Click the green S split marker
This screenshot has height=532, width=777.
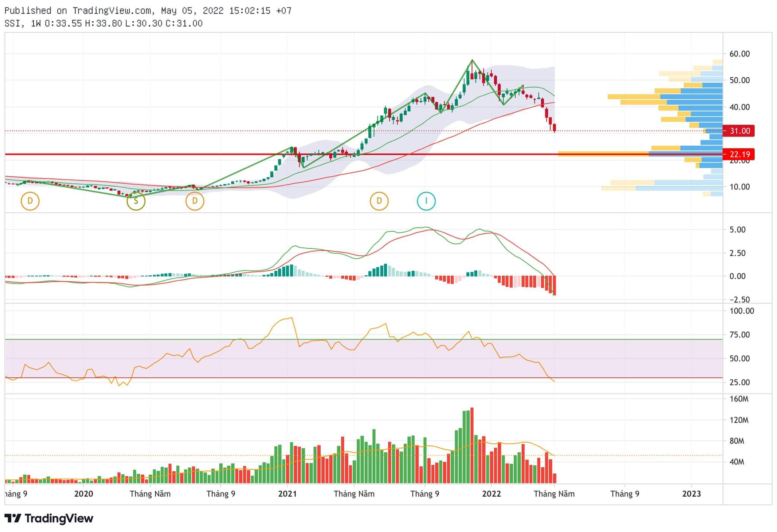pos(136,201)
